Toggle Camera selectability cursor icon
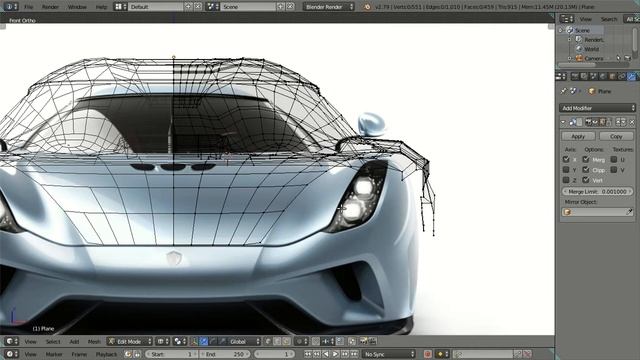Image resolution: width=640 pixels, height=360 pixels. click(618, 58)
